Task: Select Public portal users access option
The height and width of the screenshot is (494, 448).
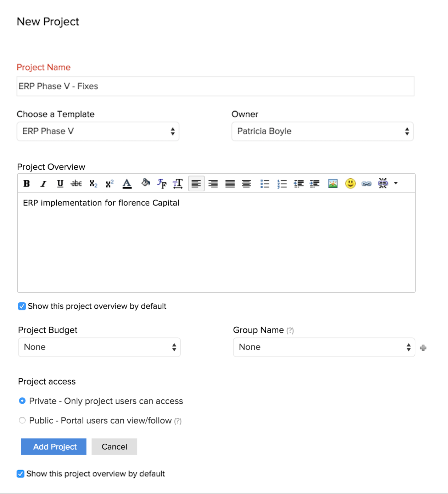Action: (x=22, y=420)
